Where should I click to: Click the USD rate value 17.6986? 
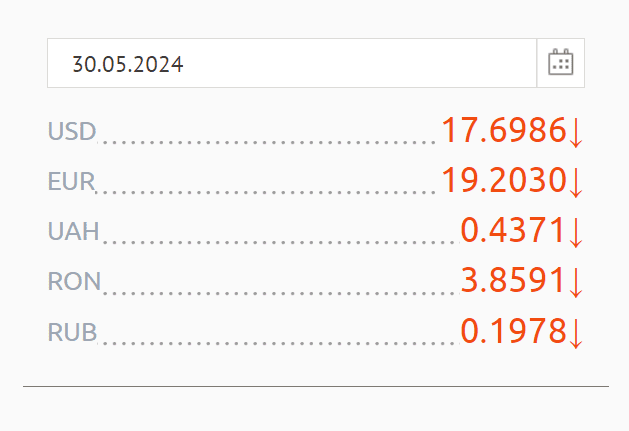click(x=503, y=130)
